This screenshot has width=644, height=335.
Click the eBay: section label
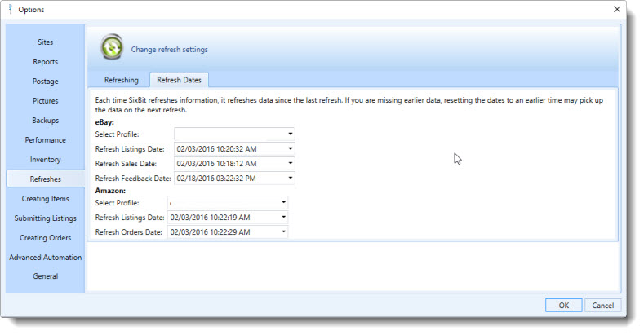[x=104, y=122]
